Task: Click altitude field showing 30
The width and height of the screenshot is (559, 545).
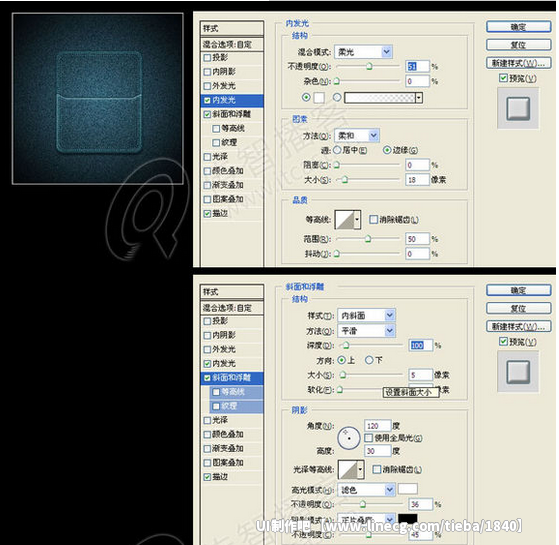Action: (378, 451)
